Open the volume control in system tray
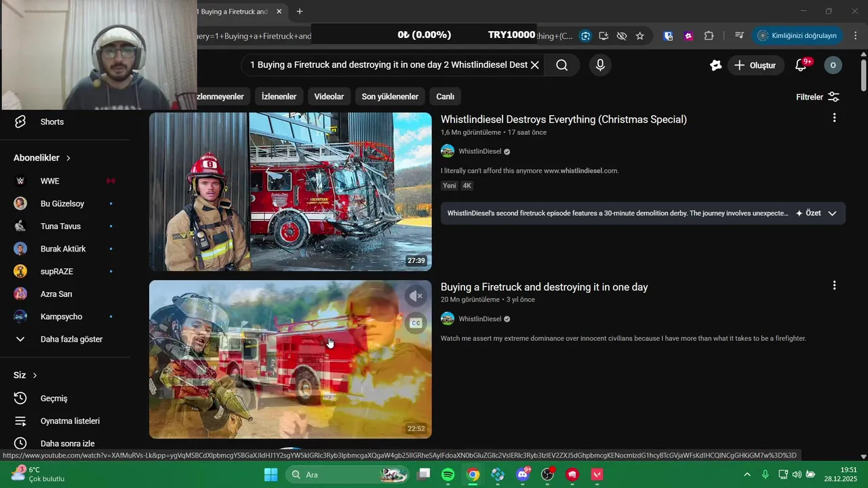The height and width of the screenshot is (488, 868). [797, 474]
